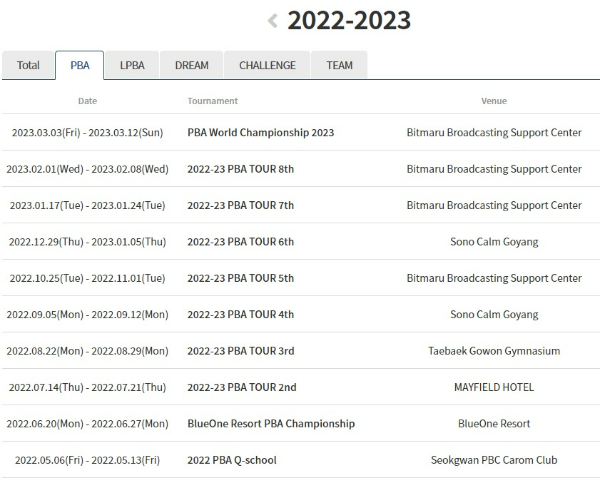Click venue in the PBA TOUR 8th row
This screenshot has width=600, height=482.
click(494, 169)
